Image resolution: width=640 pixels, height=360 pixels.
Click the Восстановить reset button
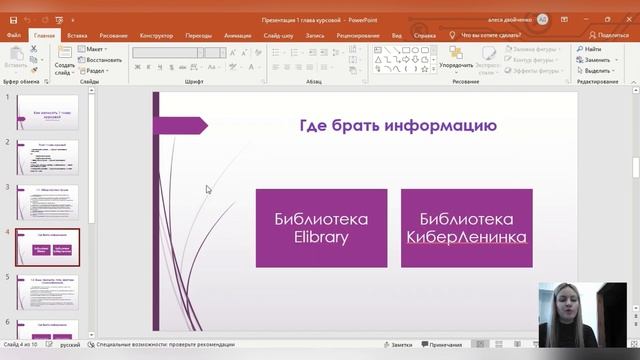click(x=100, y=60)
